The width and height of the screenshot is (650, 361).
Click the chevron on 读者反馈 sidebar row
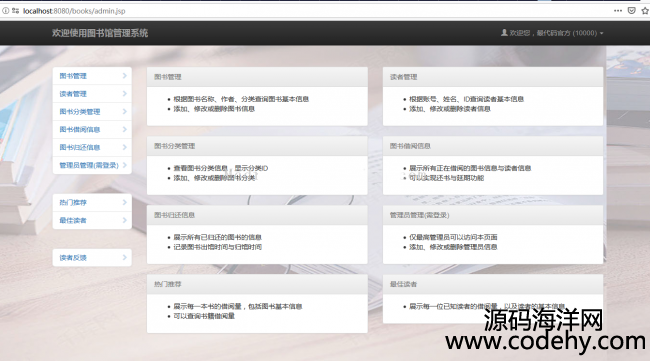click(124, 257)
